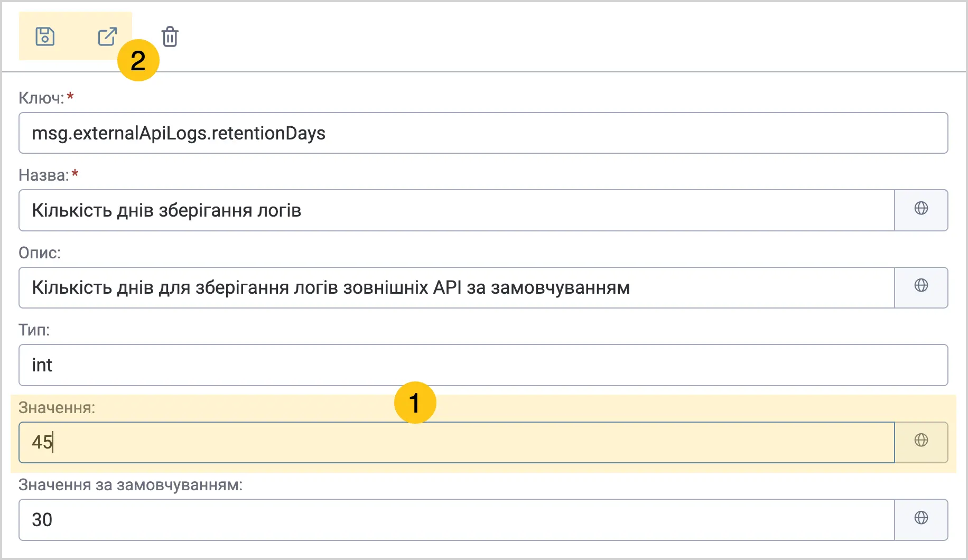
Task: Click the "Тип:" field label
Action: coord(34,330)
